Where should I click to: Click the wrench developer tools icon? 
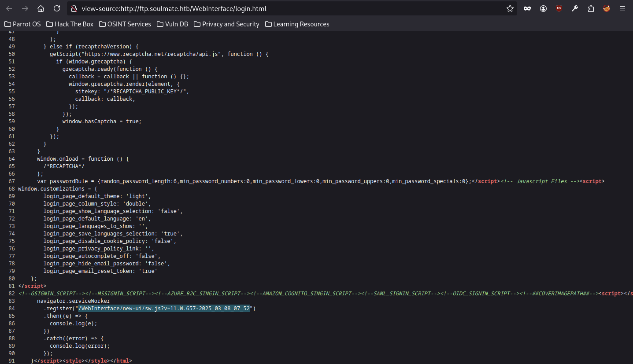[x=575, y=8]
